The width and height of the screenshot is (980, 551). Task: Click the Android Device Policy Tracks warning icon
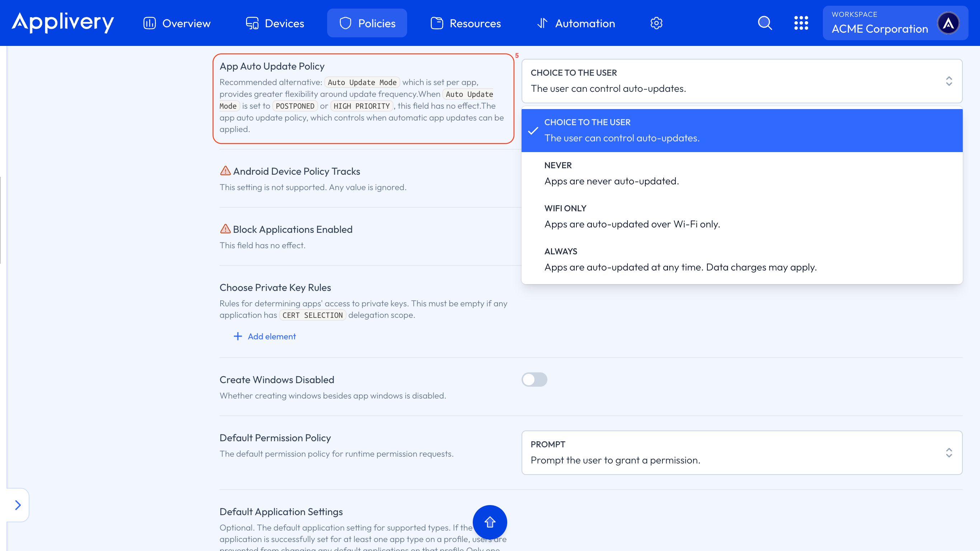click(x=226, y=171)
